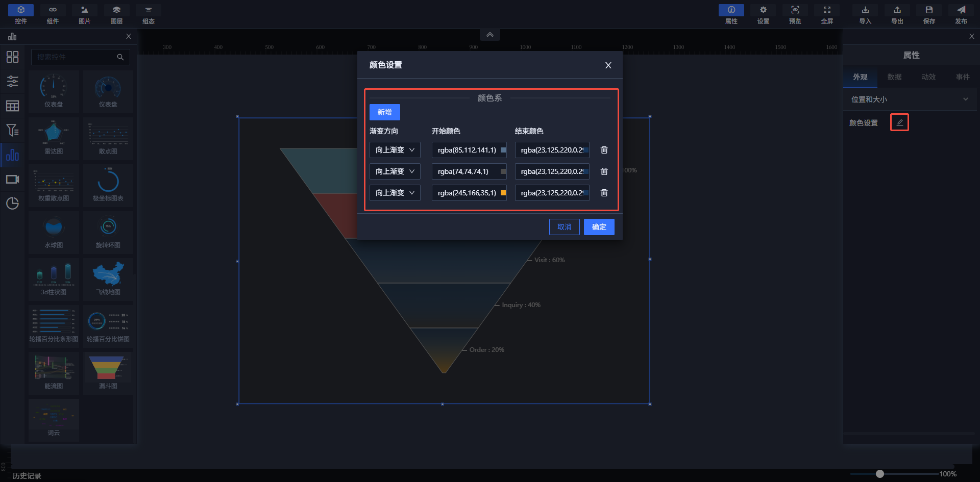Open gradient direction dropdown for rgba(85,112,141,1) row
Image resolution: width=980 pixels, height=482 pixels.
tap(395, 150)
